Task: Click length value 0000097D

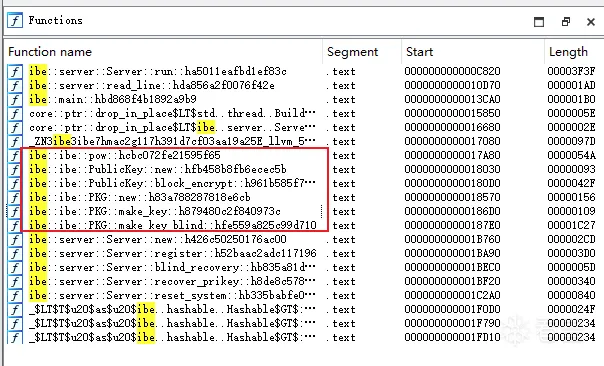Action: 571,141
